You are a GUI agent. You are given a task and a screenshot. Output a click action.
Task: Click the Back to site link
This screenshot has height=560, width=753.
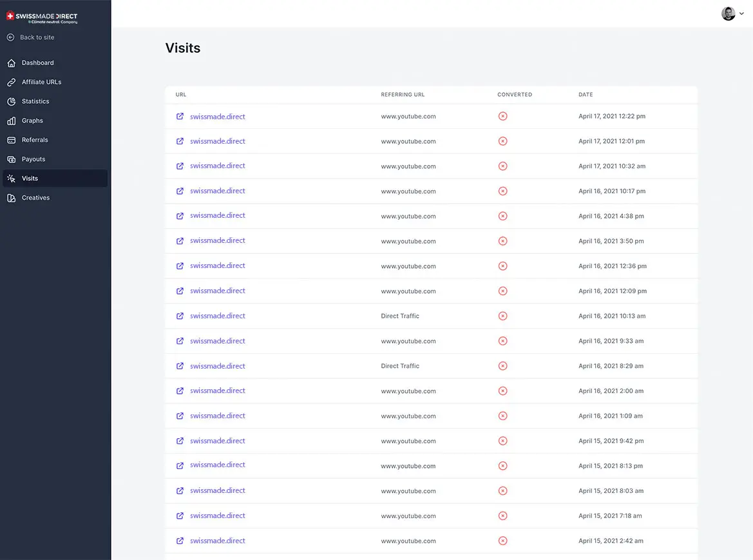click(x=37, y=37)
